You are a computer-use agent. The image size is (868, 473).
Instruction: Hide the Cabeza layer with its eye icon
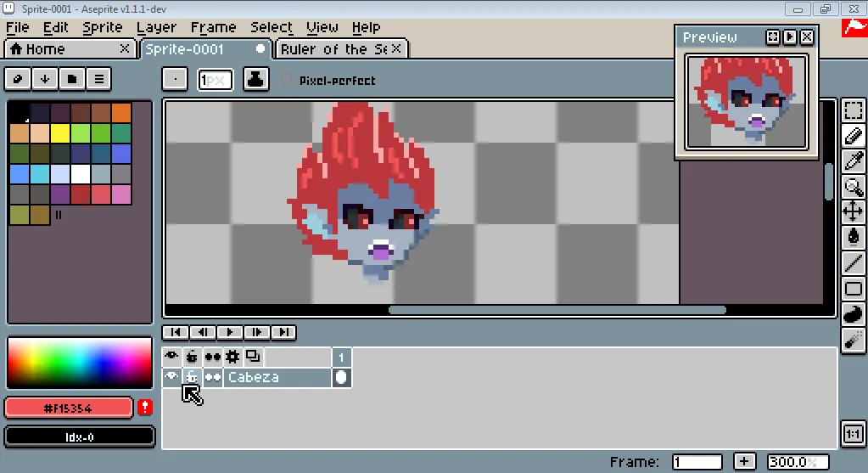click(171, 377)
